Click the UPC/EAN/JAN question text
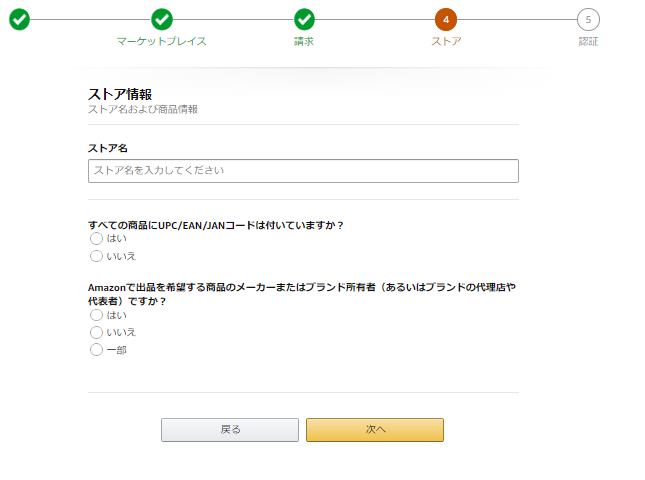645x480 pixels. (x=216, y=225)
